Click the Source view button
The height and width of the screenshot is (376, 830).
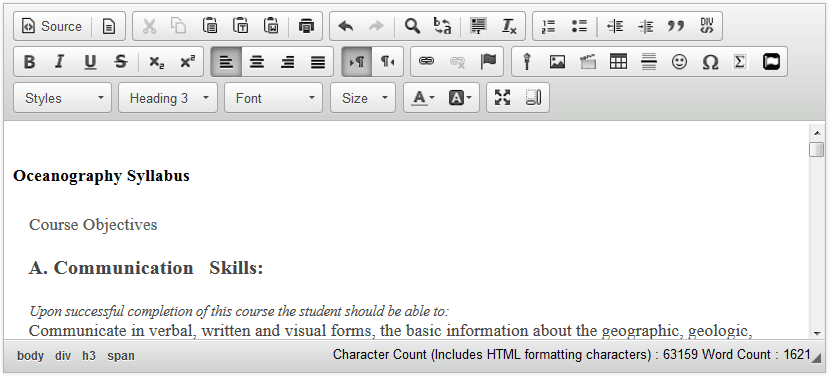(52, 26)
